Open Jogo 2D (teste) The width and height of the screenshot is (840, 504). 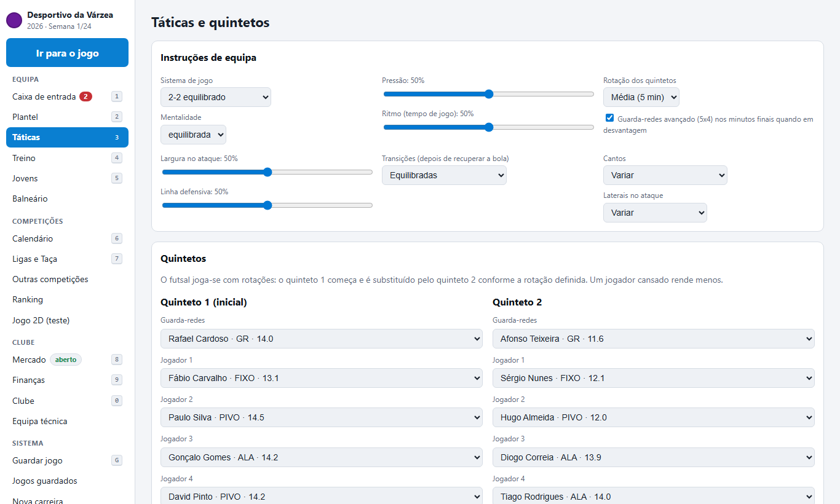click(x=67, y=320)
